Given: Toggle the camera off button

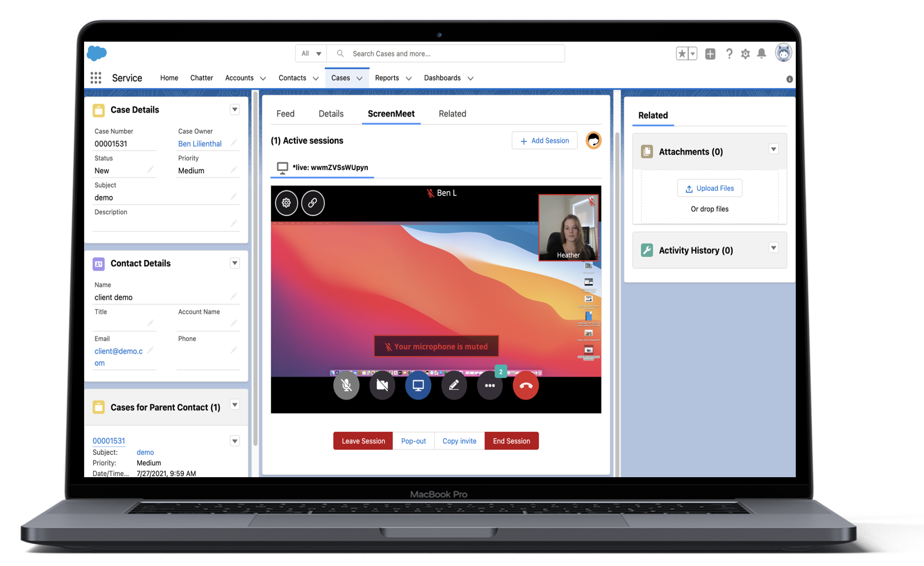Looking at the screenshot, I should coord(383,386).
